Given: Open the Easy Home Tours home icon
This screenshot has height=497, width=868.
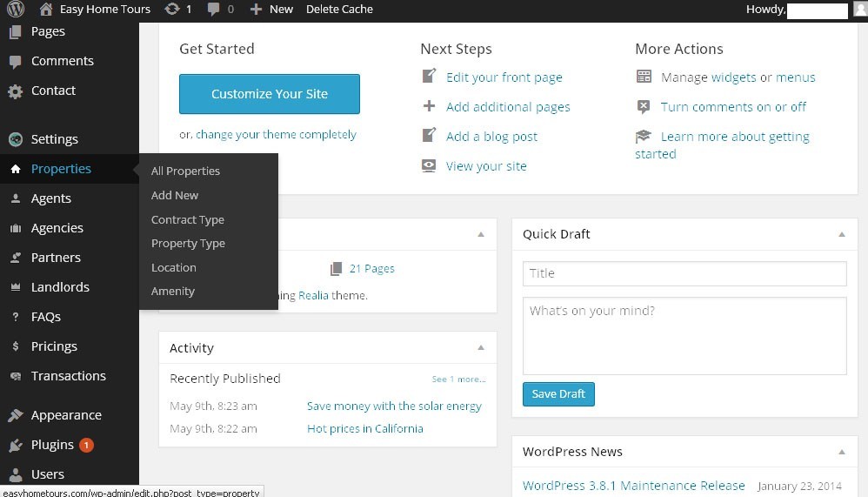Looking at the screenshot, I should [46, 9].
